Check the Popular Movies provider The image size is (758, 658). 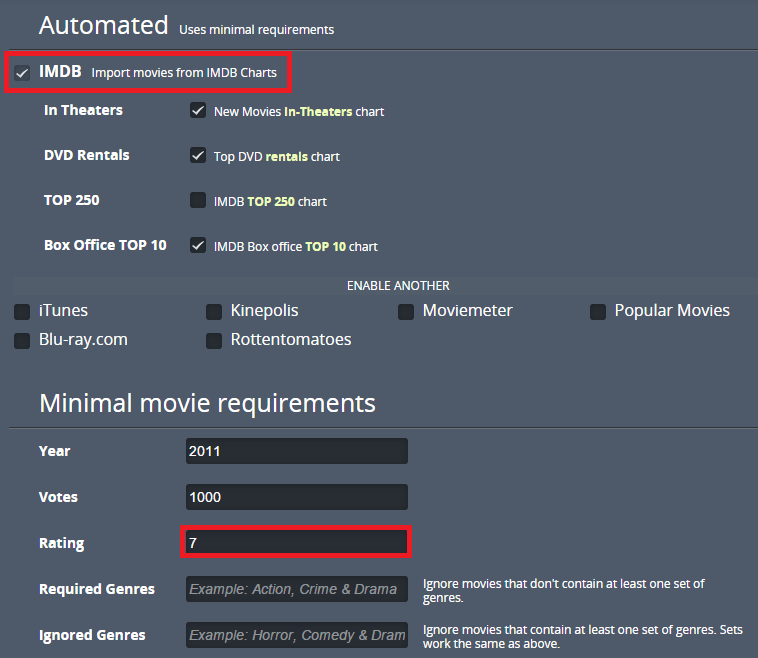tap(598, 312)
